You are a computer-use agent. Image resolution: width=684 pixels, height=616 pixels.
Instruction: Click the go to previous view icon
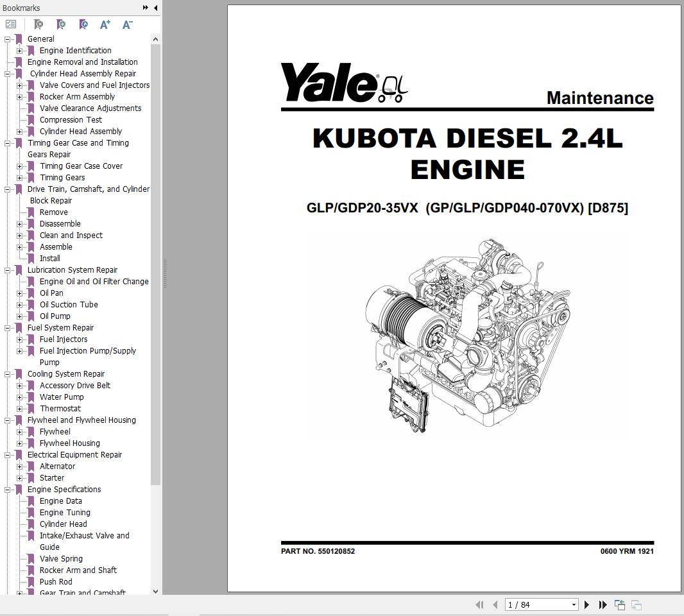620,604
